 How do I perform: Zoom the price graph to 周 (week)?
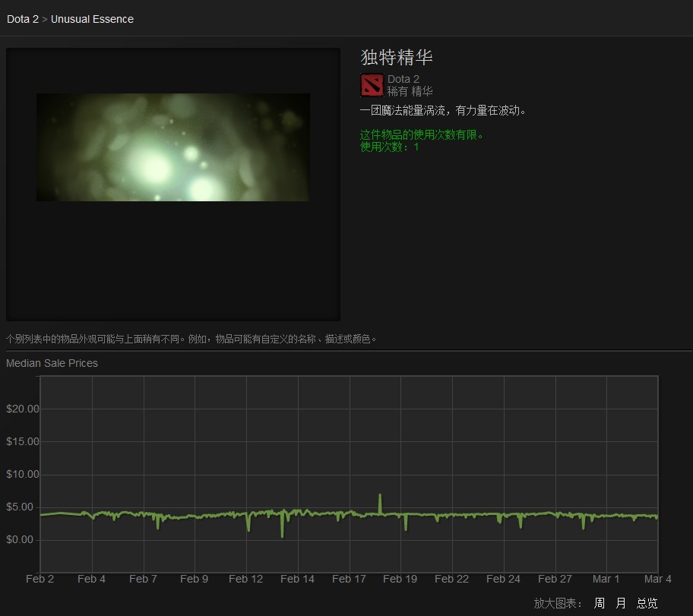pos(600,603)
